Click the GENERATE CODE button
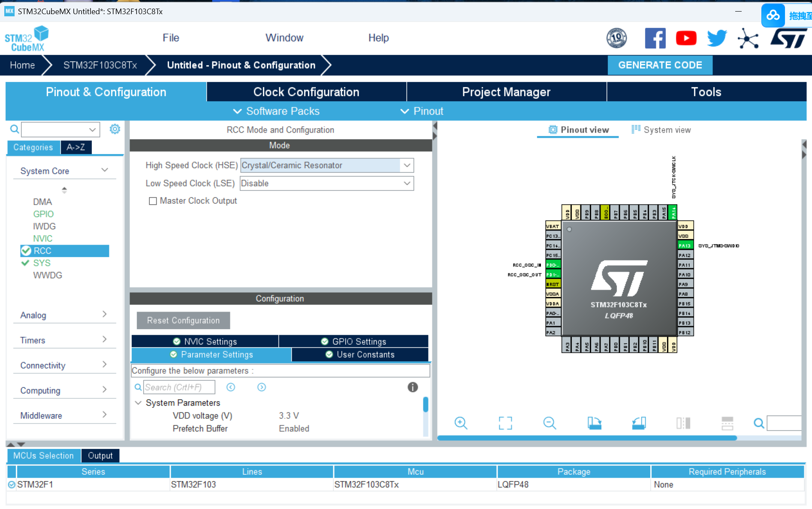This screenshot has height=509, width=812. [x=660, y=65]
